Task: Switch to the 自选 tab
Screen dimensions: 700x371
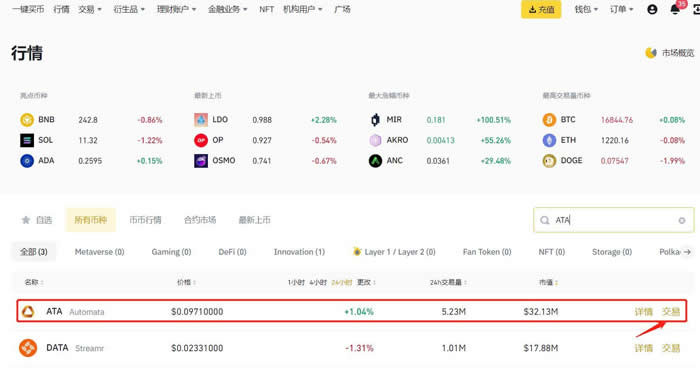Action: (38, 220)
